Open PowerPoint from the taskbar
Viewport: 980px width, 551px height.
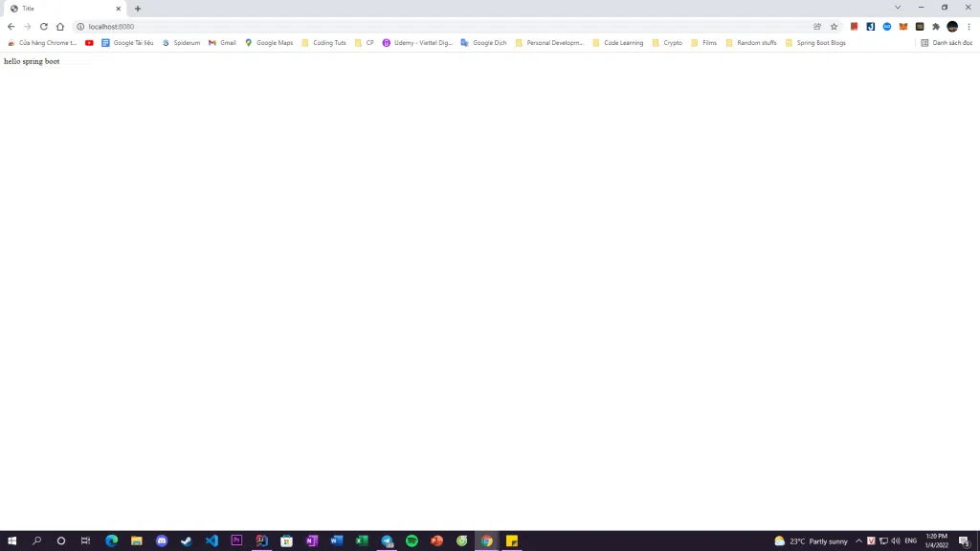pyautogui.click(x=436, y=541)
